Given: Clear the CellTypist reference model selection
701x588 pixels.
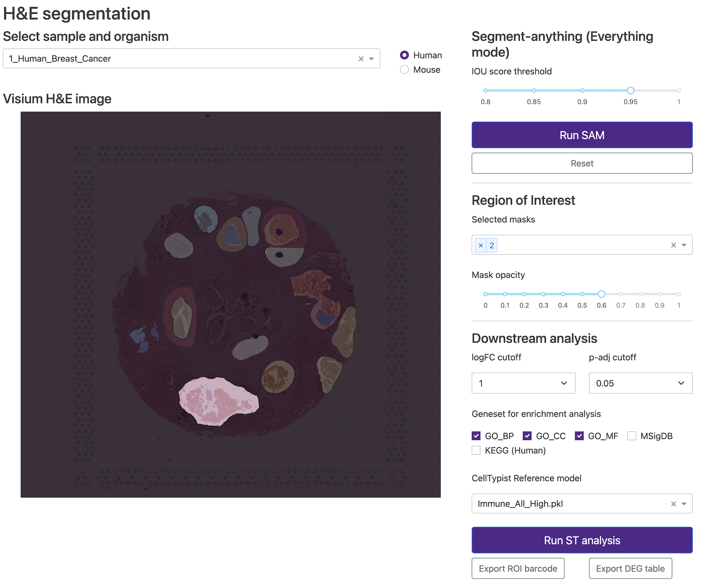Looking at the screenshot, I should pyautogui.click(x=673, y=504).
